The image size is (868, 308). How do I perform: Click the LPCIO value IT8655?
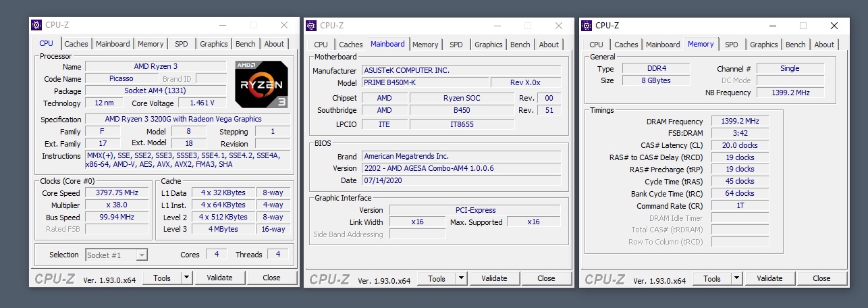462,124
